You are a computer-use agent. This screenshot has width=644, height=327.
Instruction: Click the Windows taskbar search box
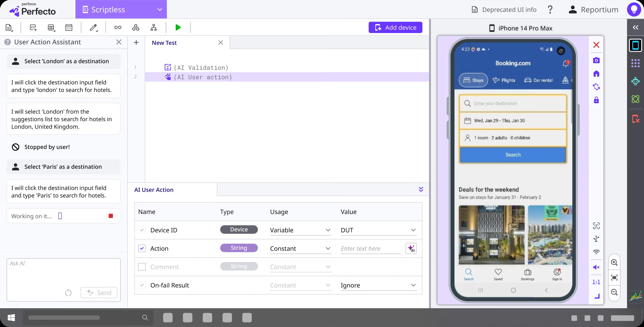point(88,318)
